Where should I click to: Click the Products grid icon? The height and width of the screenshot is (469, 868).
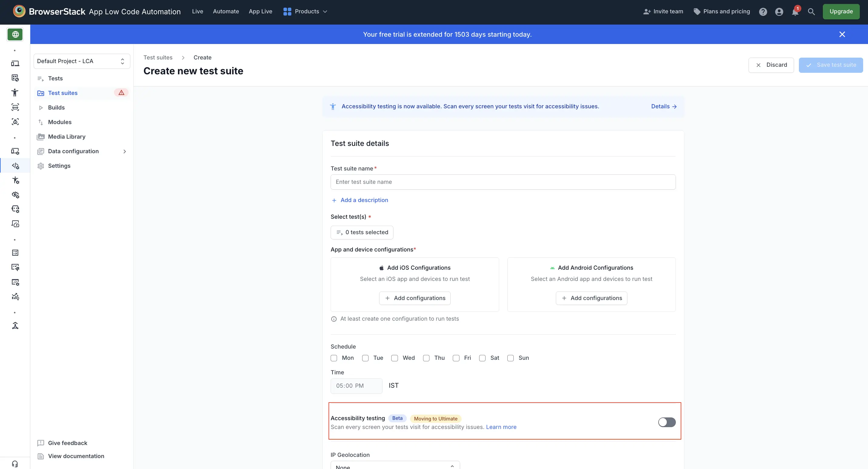pyautogui.click(x=287, y=12)
